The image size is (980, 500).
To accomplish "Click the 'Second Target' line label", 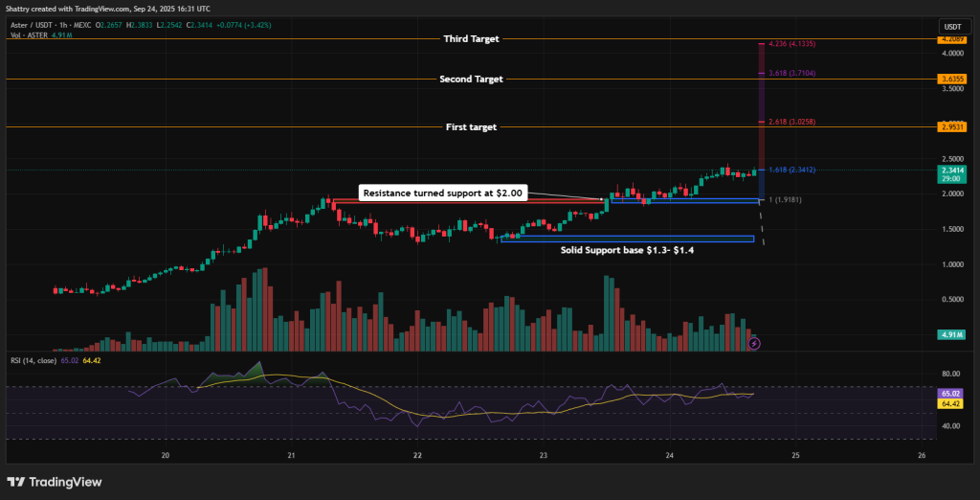I will pyautogui.click(x=470, y=79).
